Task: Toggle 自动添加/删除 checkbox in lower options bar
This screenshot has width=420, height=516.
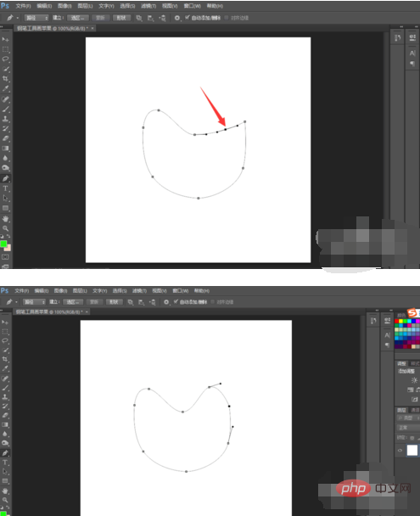Action: click(176, 301)
